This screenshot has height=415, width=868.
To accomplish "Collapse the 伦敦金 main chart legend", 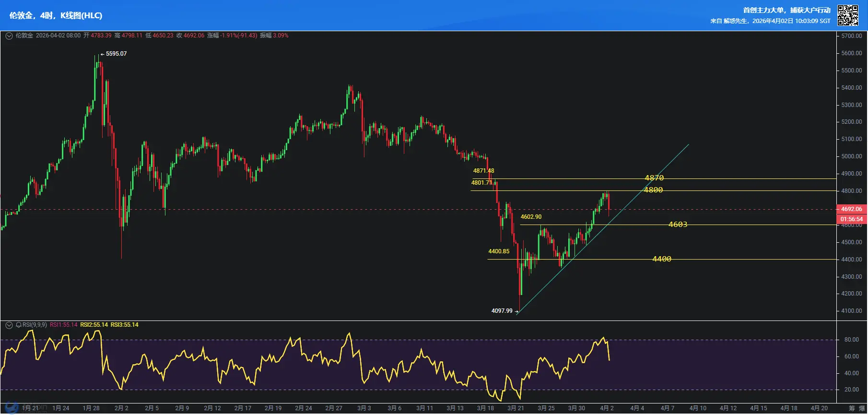I will 9,36.
